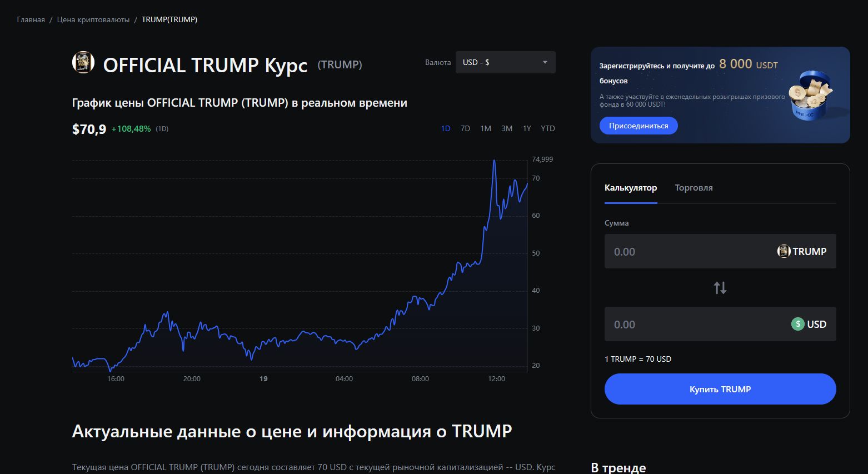Click the 8 000 USDT bonus text
The width and height of the screenshot is (868, 474).
(749, 64)
